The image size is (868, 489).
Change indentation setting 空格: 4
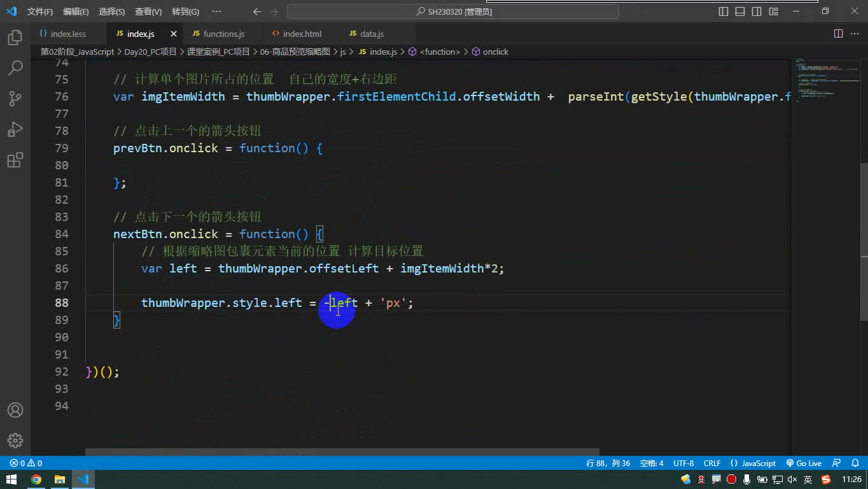point(652,463)
